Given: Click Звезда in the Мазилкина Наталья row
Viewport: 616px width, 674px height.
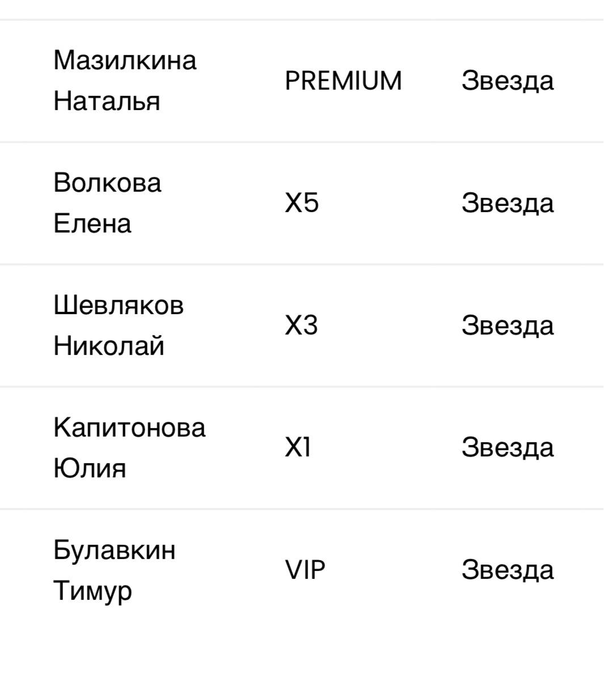Looking at the screenshot, I should [507, 80].
